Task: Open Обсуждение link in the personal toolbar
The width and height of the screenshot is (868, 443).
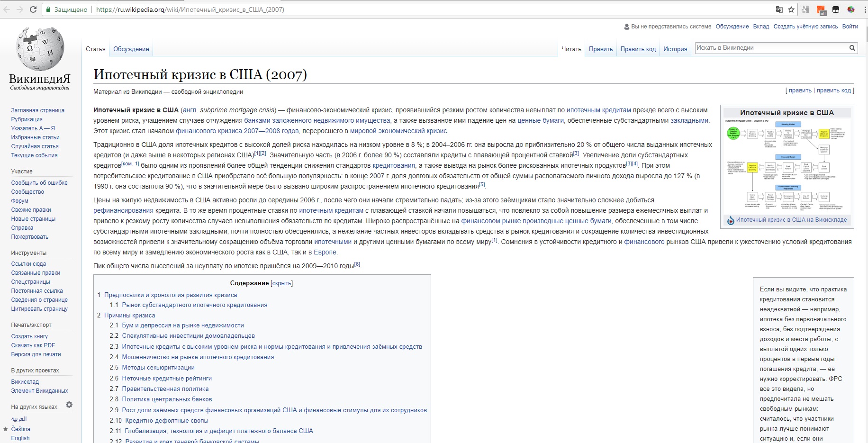Action: 732,27
